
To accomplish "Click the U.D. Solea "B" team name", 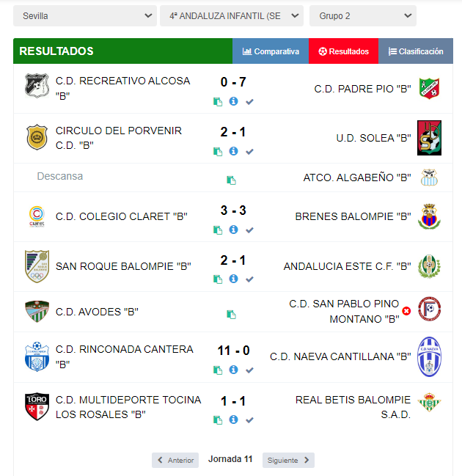I will click(x=373, y=138).
